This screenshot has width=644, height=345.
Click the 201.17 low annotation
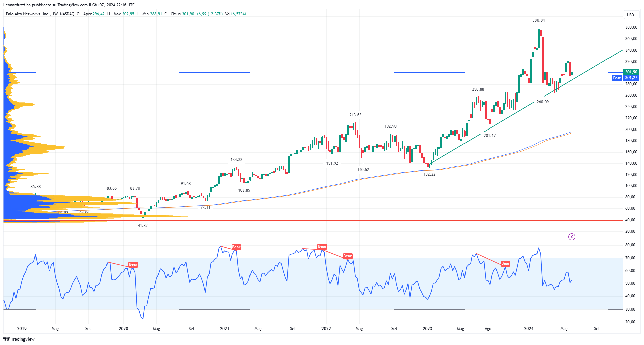pyautogui.click(x=490, y=136)
